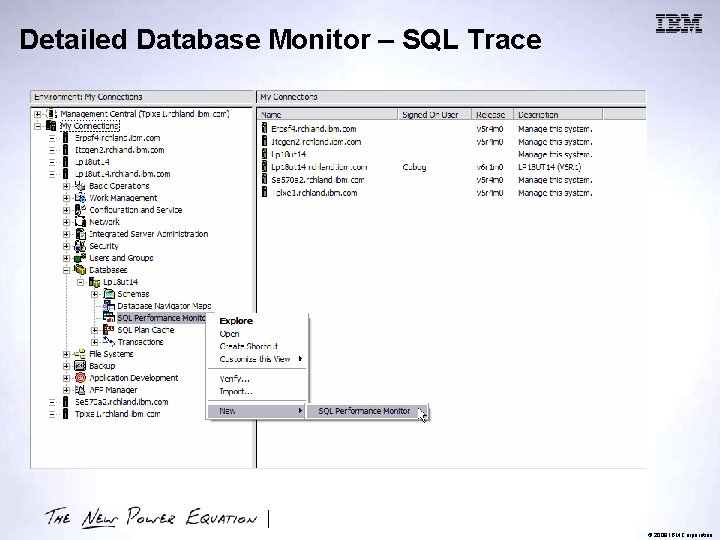Select the Users and Groups tree label
Screen dimensions: 720x540
coord(121,258)
